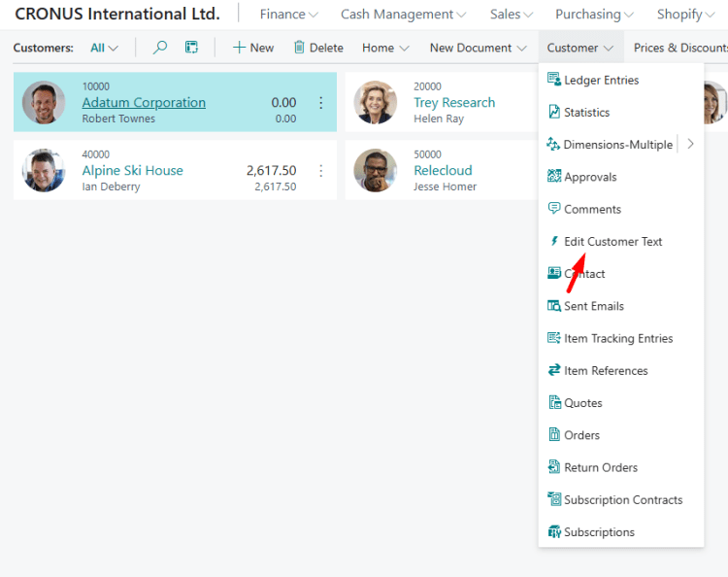Click the search magnifier icon

[x=160, y=48]
